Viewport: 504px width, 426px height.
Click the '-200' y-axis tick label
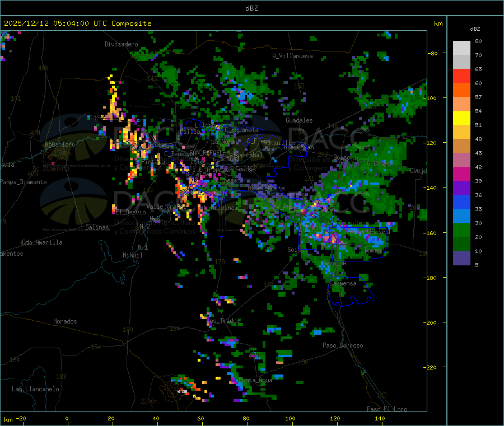click(x=431, y=322)
